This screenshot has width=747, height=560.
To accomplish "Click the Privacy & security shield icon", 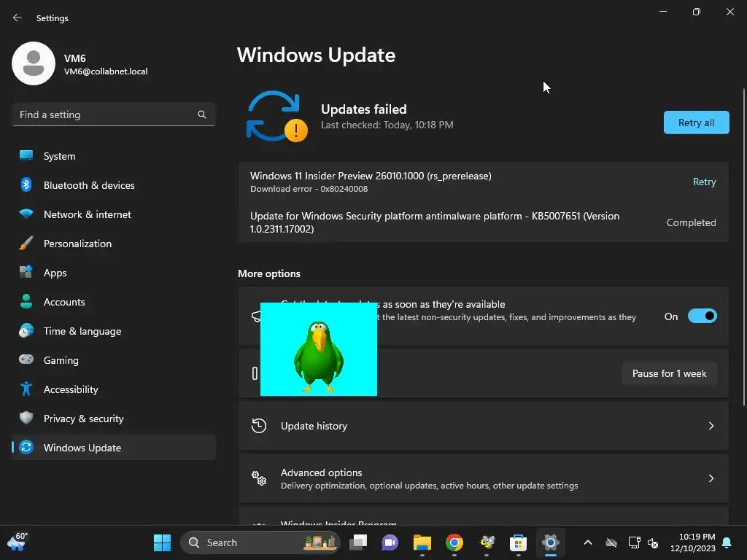I will tap(26, 418).
